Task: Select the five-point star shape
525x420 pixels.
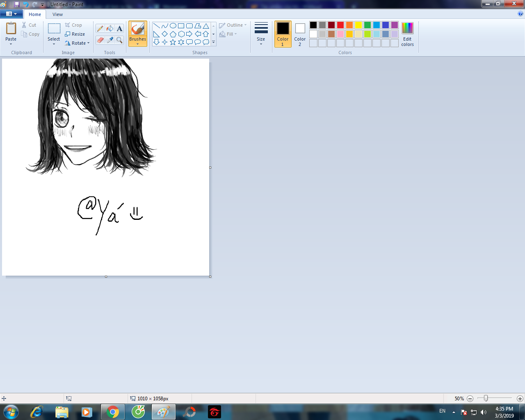Action: tap(173, 42)
